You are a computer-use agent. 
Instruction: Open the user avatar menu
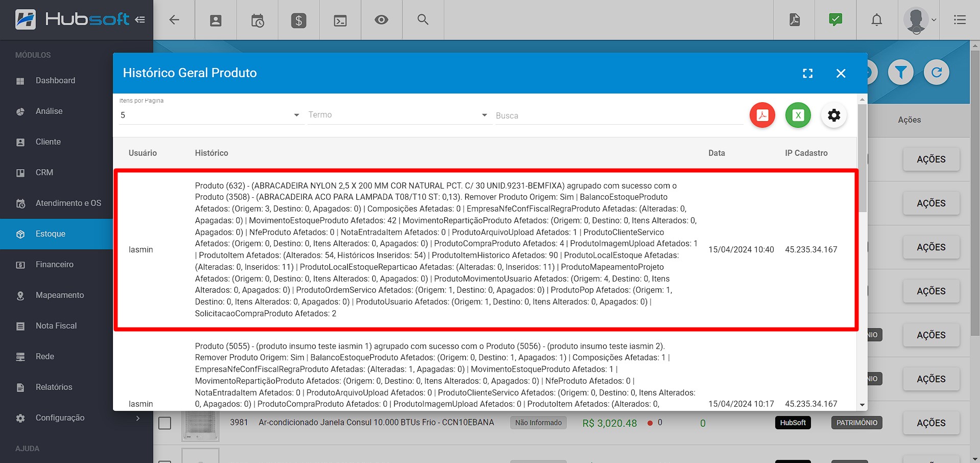tap(919, 20)
